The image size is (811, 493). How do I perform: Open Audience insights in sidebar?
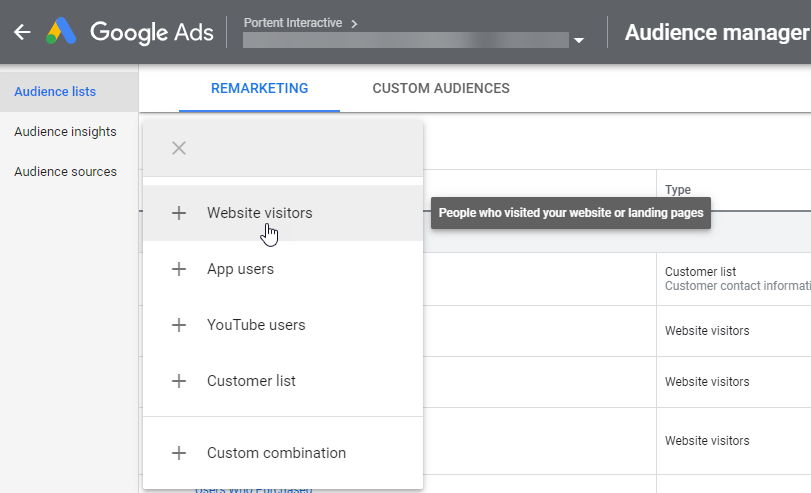click(x=69, y=132)
